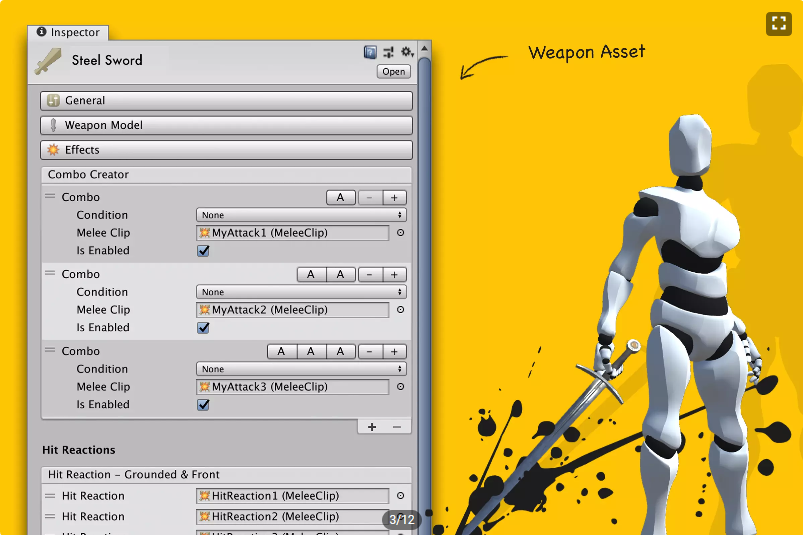Click the HitReaction2 clip field
Viewport: 803px width, 535px height.
click(292, 516)
